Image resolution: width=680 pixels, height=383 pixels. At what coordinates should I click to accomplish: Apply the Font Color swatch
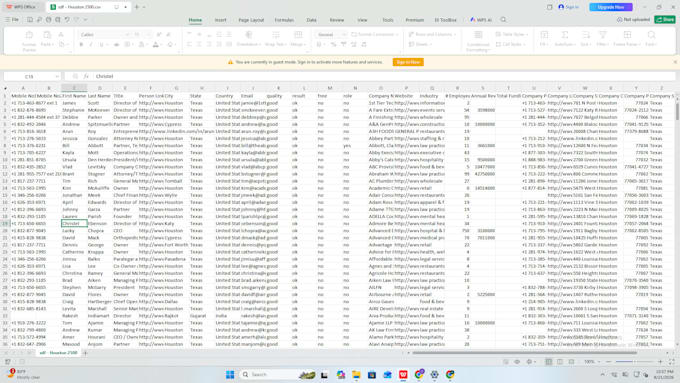point(156,45)
